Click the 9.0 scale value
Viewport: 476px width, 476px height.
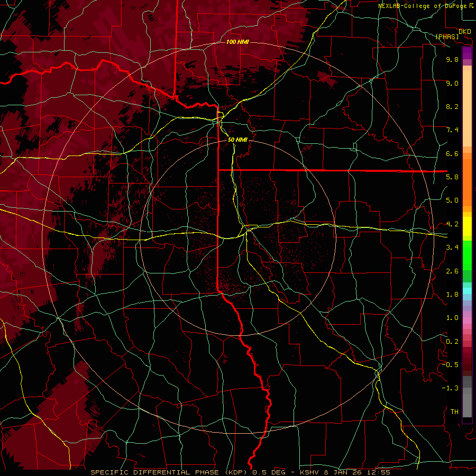[x=452, y=83]
